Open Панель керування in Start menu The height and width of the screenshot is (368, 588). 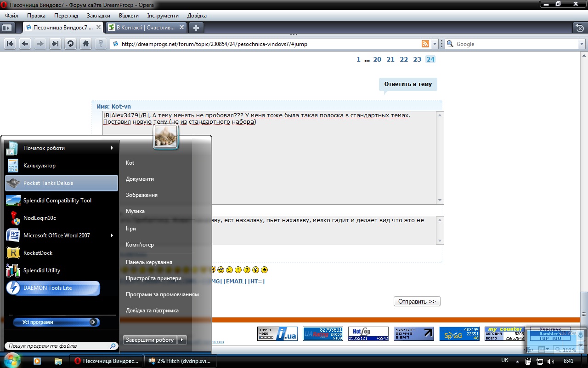point(149,262)
